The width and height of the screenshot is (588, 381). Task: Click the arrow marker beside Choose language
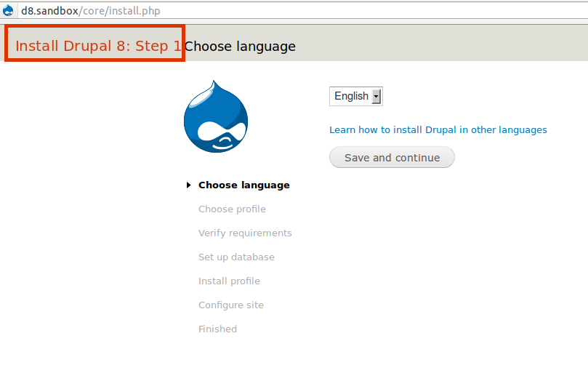[x=189, y=185]
